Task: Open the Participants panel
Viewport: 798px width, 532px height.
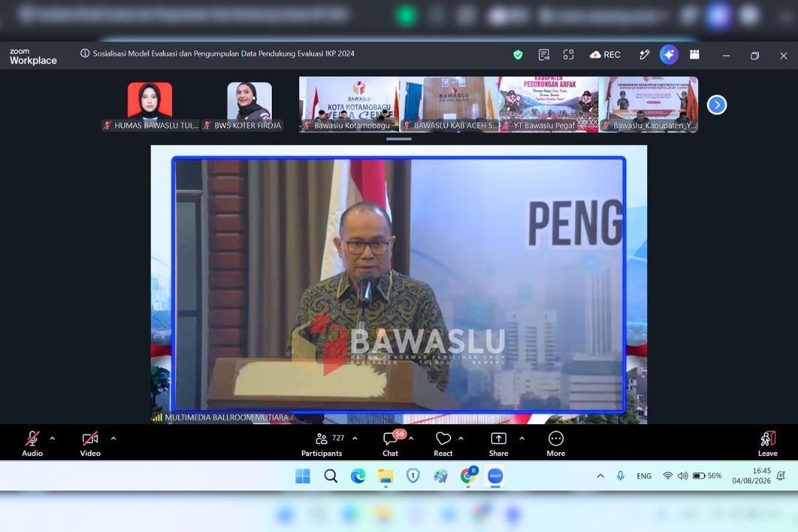Action: [321, 444]
